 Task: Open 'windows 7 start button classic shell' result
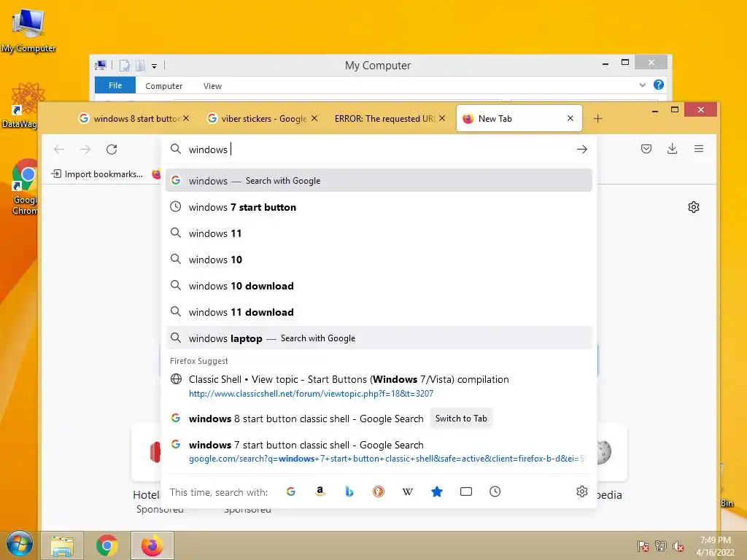pyautogui.click(x=379, y=451)
